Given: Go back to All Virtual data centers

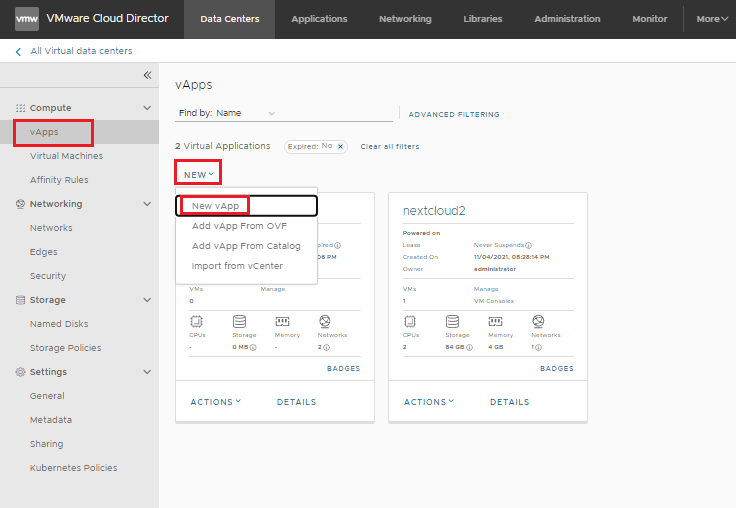Looking at the screenshot, I should coord(81,51).
